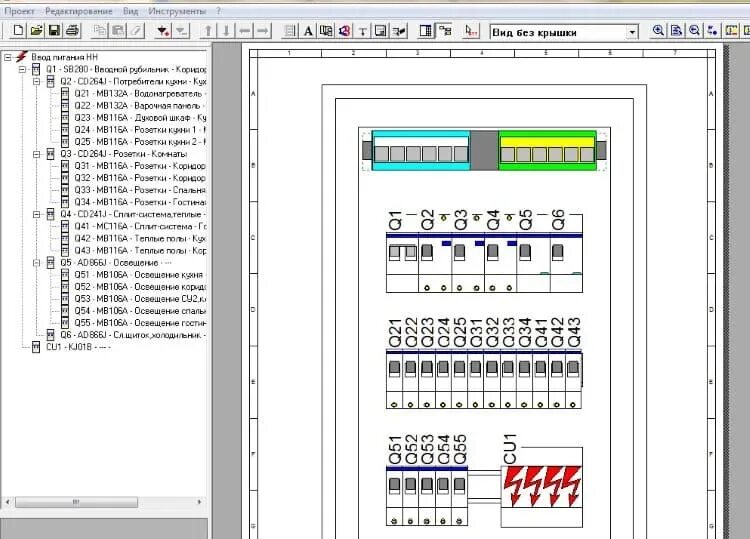
Task: Select the Q21 breaker in the drawing
Action: (394, 379)
